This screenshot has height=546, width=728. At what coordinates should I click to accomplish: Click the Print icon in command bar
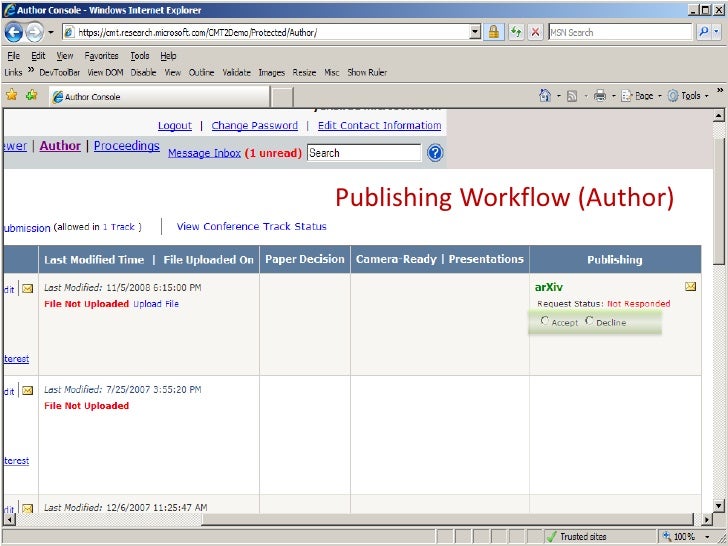(x=599, y=96)
